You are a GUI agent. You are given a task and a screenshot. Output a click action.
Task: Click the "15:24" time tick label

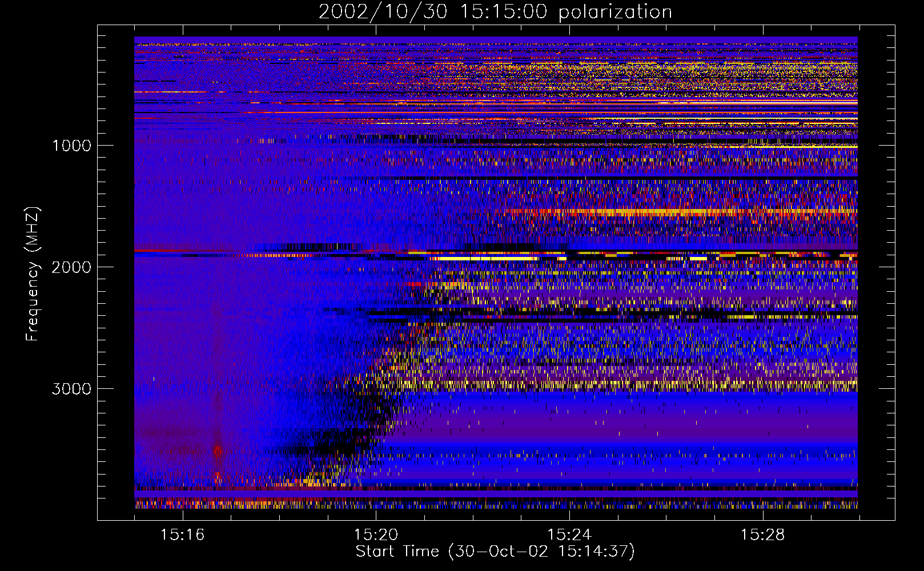[569, 534]
